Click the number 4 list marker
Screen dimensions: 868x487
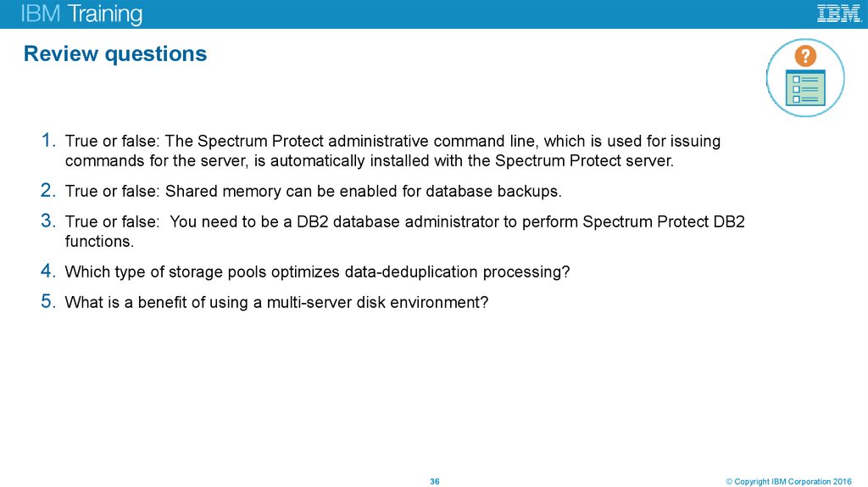click(x=48, y=271)
